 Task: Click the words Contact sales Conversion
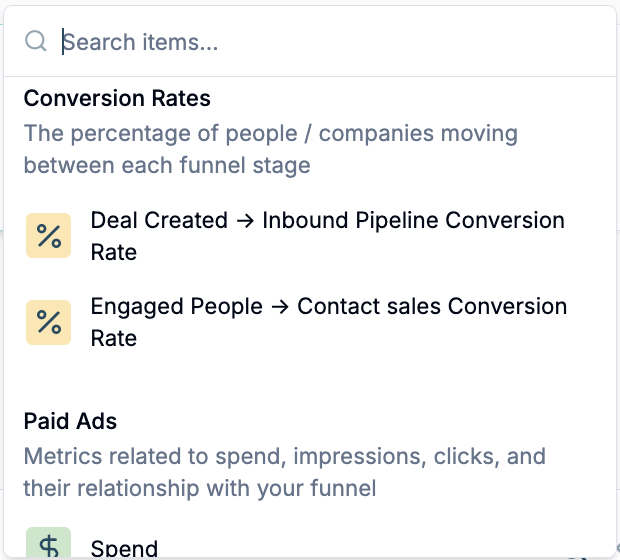[x=432, y=306]
